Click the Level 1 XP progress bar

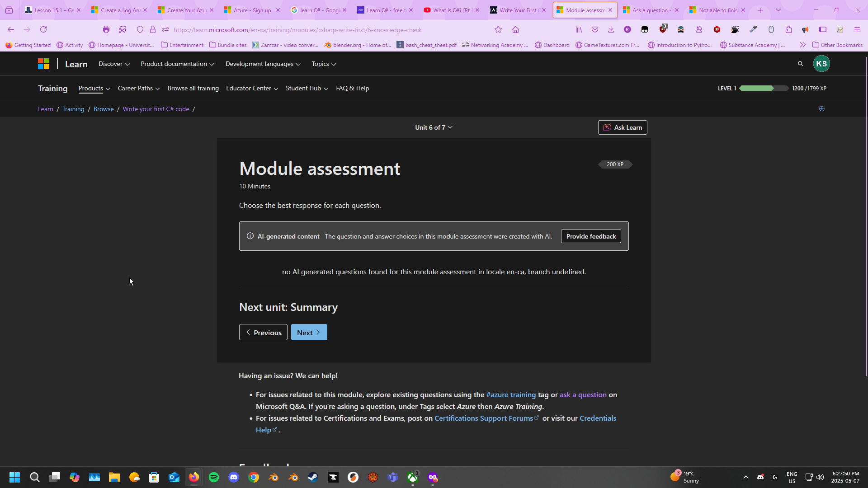click(x=764, y=88)
